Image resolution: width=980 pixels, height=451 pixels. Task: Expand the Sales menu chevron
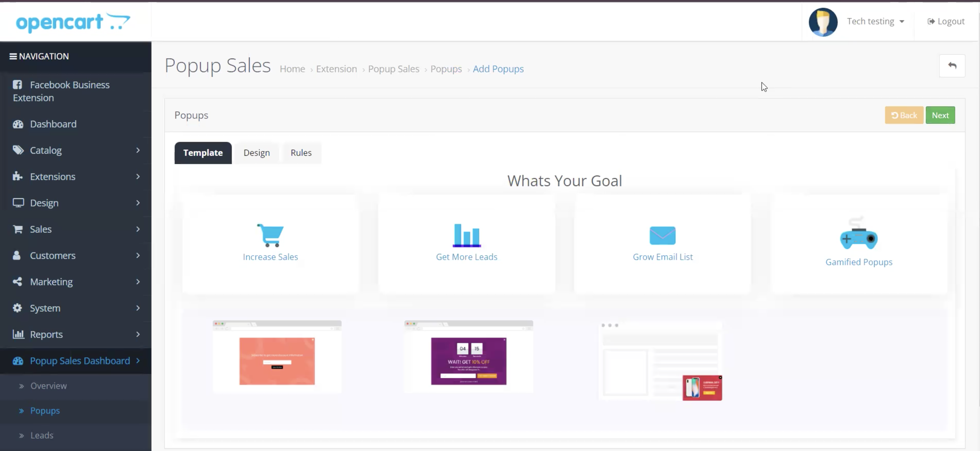click(138, 229)
